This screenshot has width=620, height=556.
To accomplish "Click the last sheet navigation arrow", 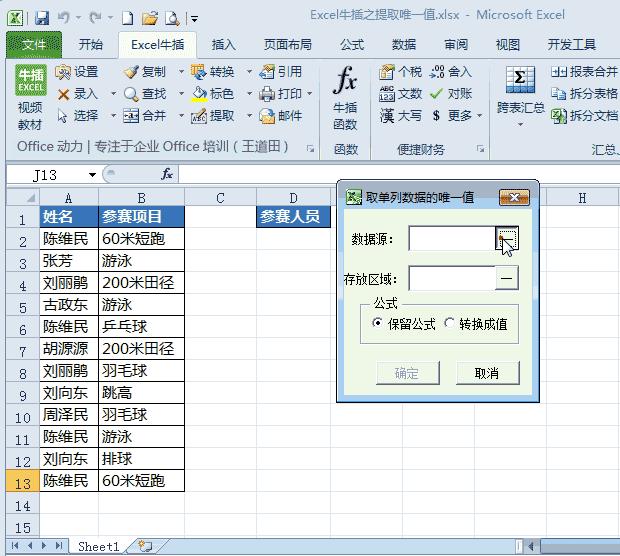I will click(59, 546).
